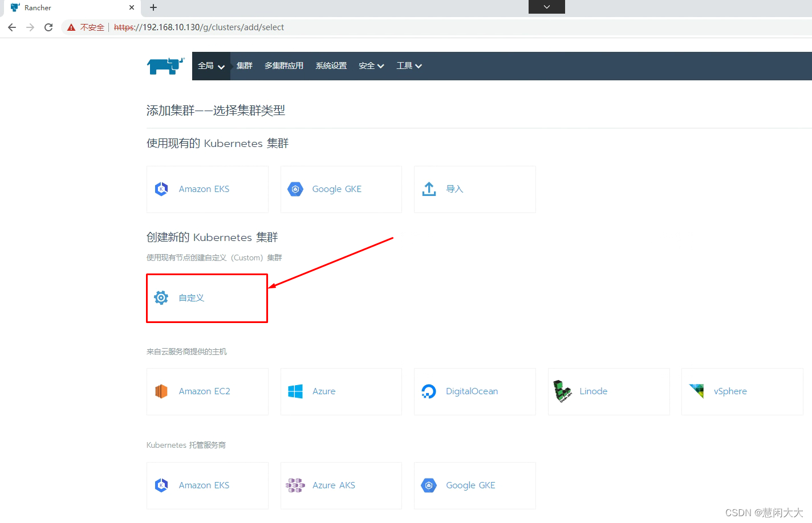This screenshot has height=523, width=812.
Task: Choose the vSphere provider label
Action: pyautogui.click(x=730, y=391)
